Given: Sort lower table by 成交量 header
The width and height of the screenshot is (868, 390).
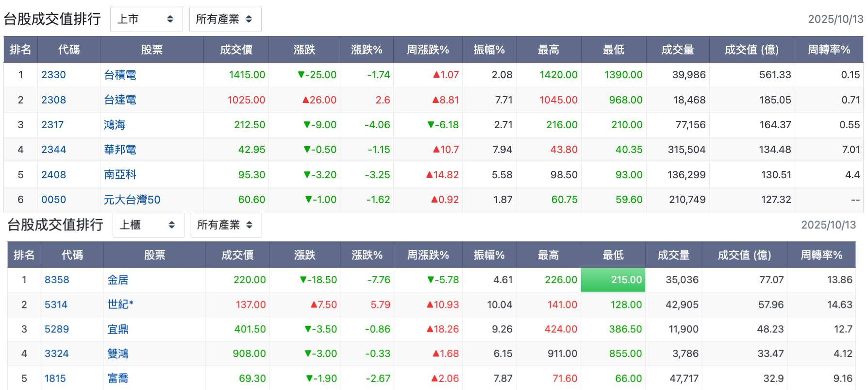Looking at the screenshot, I should coord(673,255).
